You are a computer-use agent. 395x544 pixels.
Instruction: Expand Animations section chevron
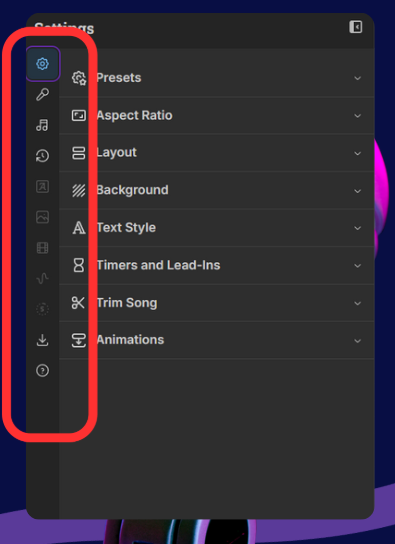358,341
